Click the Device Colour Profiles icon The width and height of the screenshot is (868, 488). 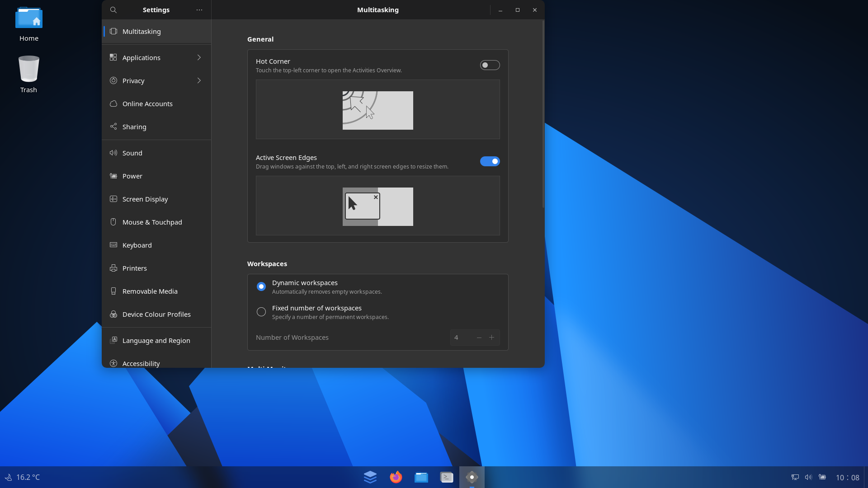click(113, 314)
